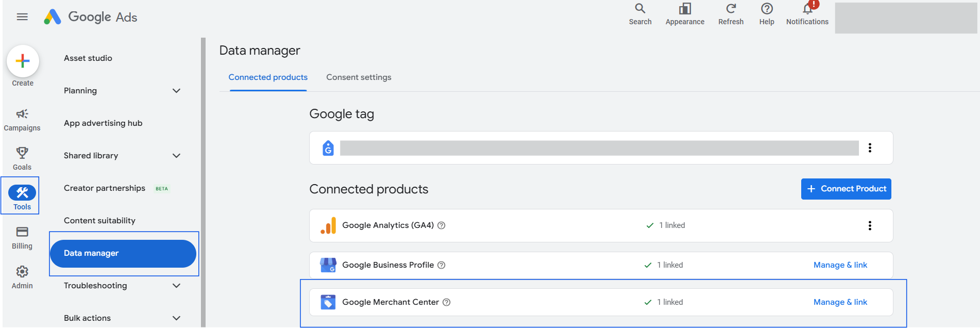Open Google Analytics row three-dot menu

click(870, 226)
